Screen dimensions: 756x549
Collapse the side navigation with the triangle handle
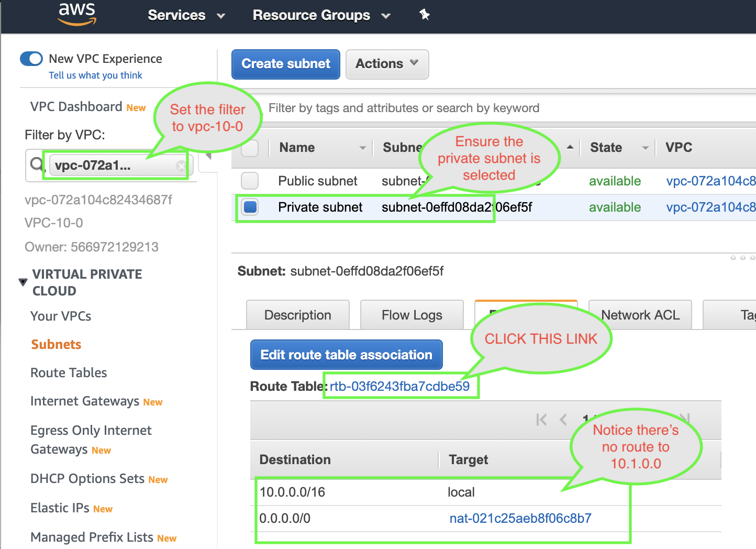[208, 156]
